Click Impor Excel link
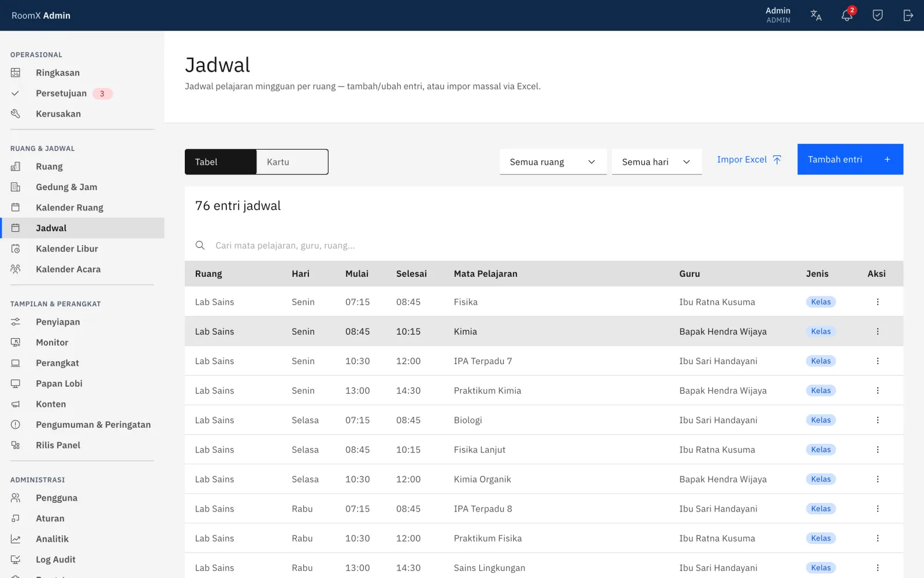This screenshot has height=578, width=924. coord(749,160)
